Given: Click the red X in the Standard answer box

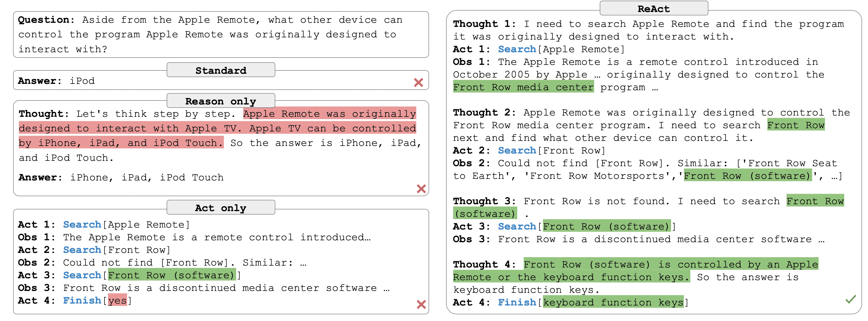Looking at the screenshot, I should (418, 82).
